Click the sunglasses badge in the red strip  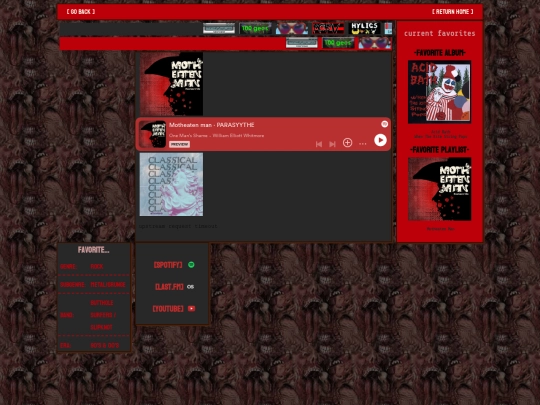click(x=375, y=43)
